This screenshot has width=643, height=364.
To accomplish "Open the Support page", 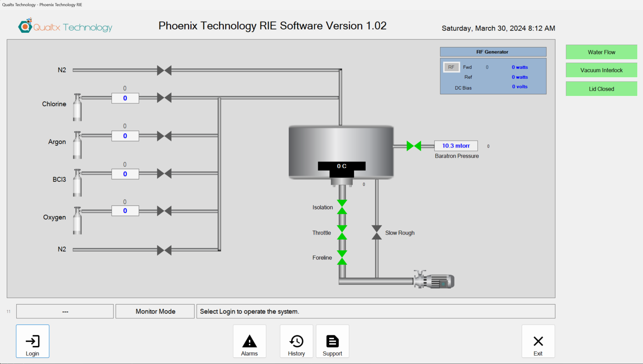I will [x=333, y=341].
